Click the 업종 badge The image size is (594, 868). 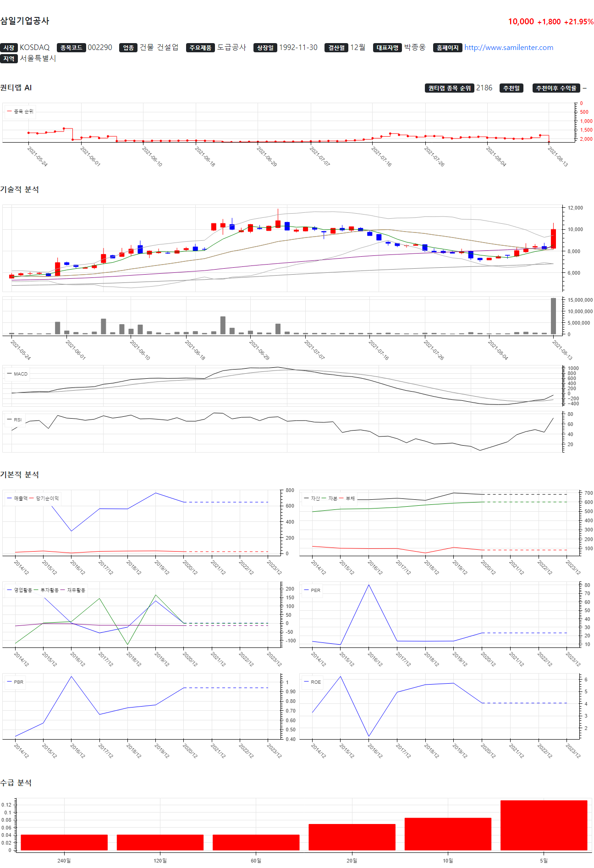129,48
